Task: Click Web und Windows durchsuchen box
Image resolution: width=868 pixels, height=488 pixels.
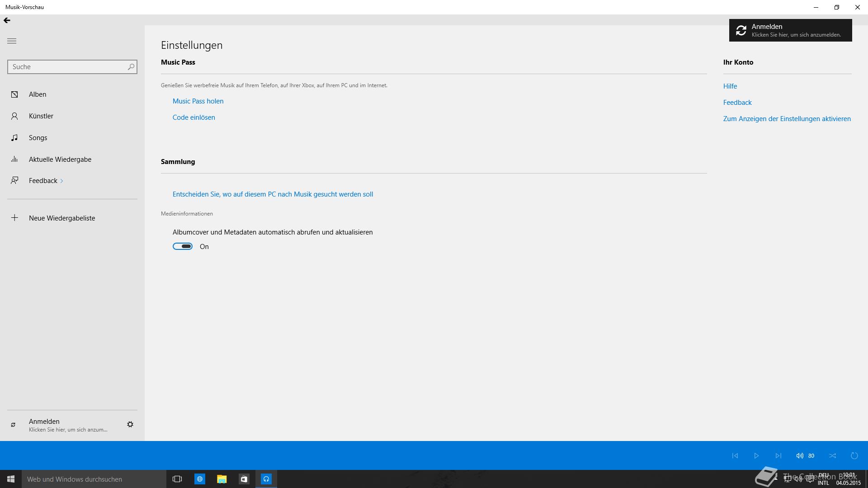Action: pyautogui.click(x=94, y=479)
